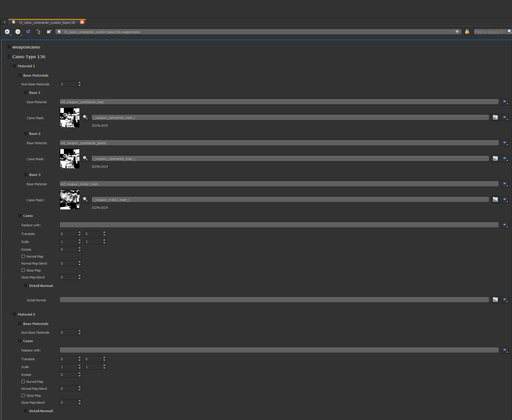Click the Filter by Value or Key field
The width and height of the screenshot is (512, 420).
point(491,32)
